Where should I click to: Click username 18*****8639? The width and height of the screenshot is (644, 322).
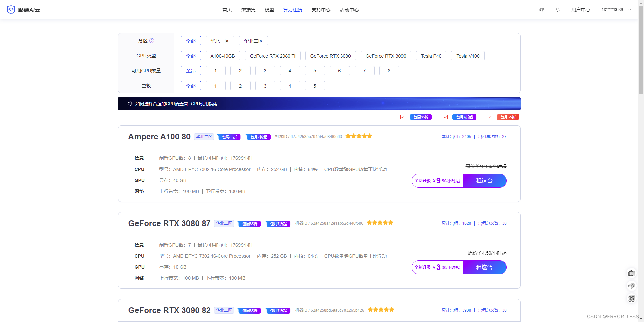[612, 10]
